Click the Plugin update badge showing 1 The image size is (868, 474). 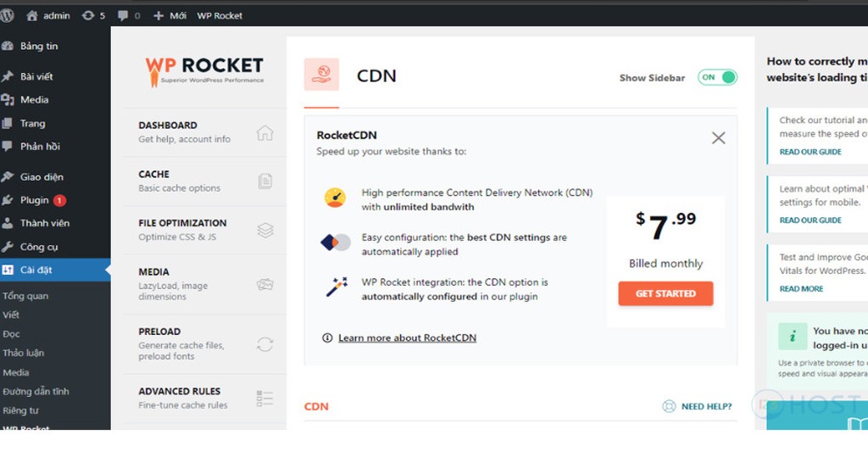[59, 200]
